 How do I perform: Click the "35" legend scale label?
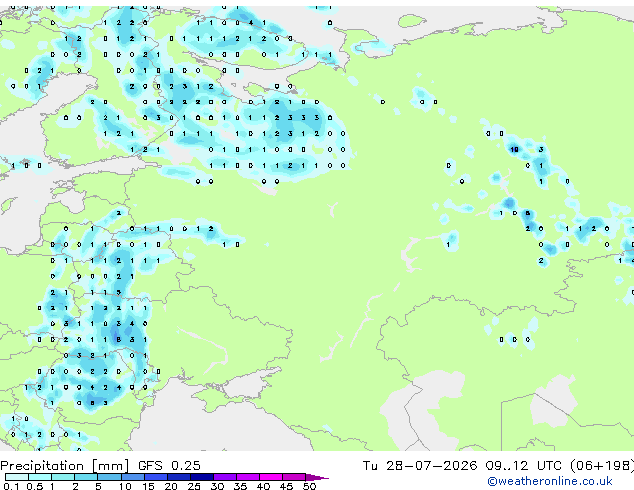point(240,486)
